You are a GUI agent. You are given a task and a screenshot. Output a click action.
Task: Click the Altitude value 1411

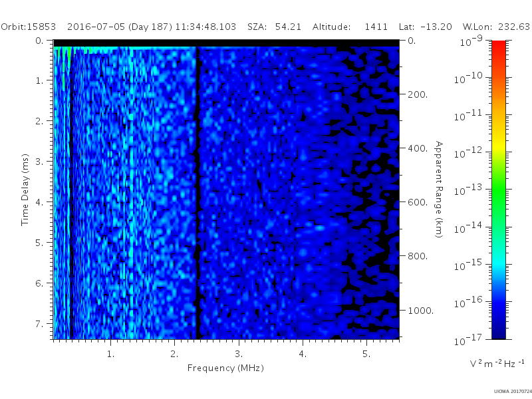[376, 27]
